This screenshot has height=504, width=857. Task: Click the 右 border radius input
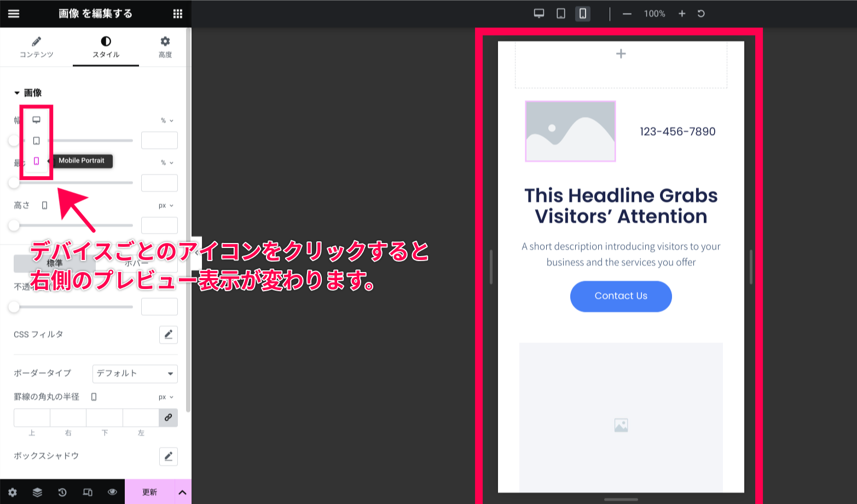click(68, 418)
